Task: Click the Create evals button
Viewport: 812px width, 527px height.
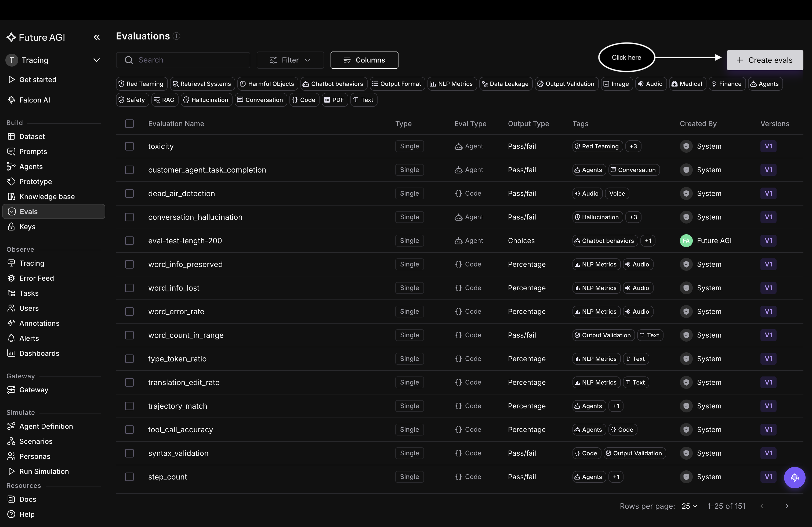Action: pos(764,60)
